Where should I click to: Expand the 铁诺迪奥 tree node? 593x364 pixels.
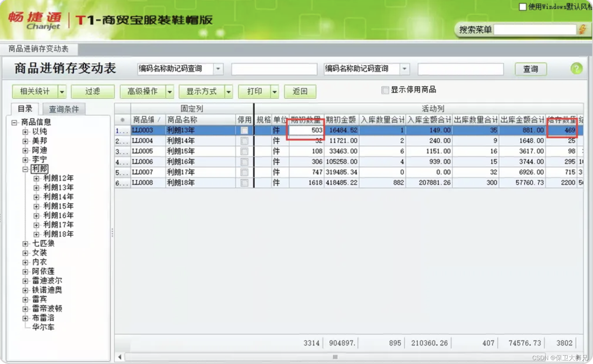(x=25, y=290)
